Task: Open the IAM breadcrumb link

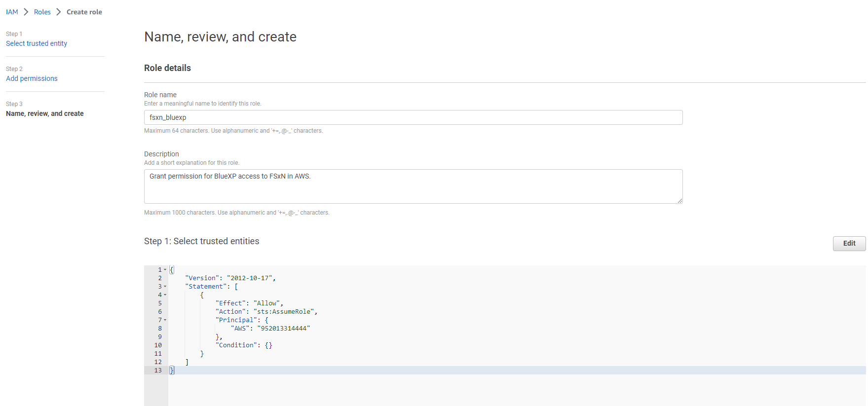Action: (12, 12)
